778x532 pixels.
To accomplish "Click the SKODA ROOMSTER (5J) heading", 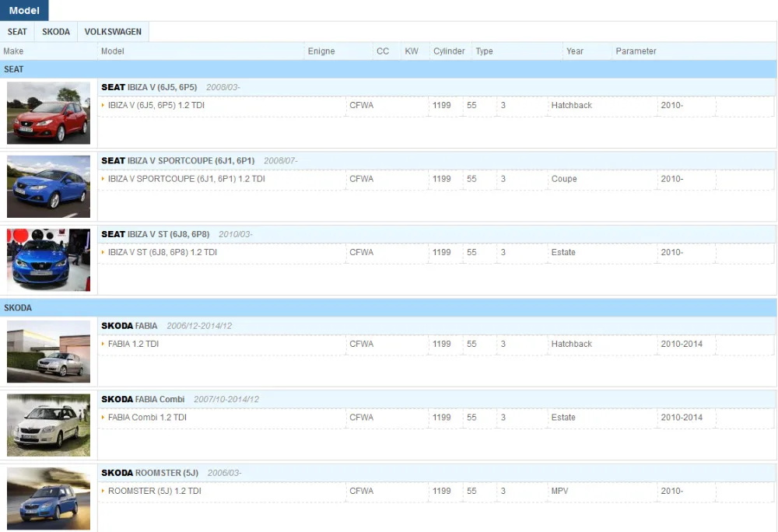I will [x=150, y=473].
